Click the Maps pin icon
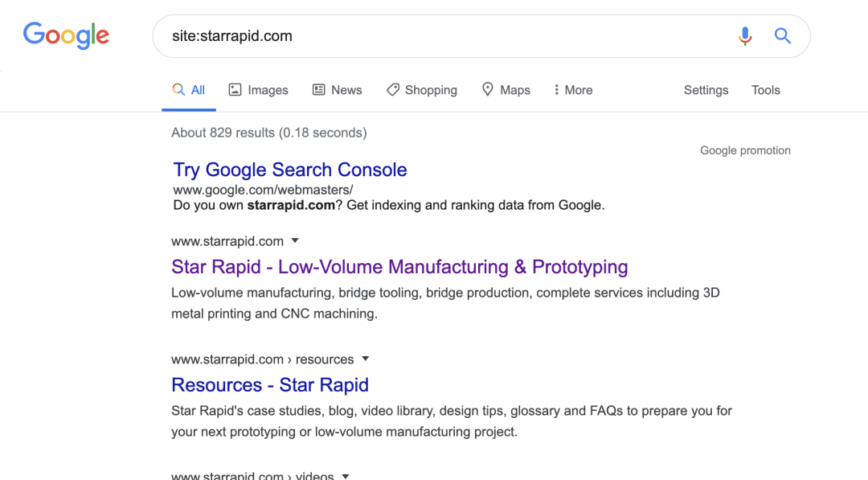Screen dimensions: 868x480 pos(487,89)
